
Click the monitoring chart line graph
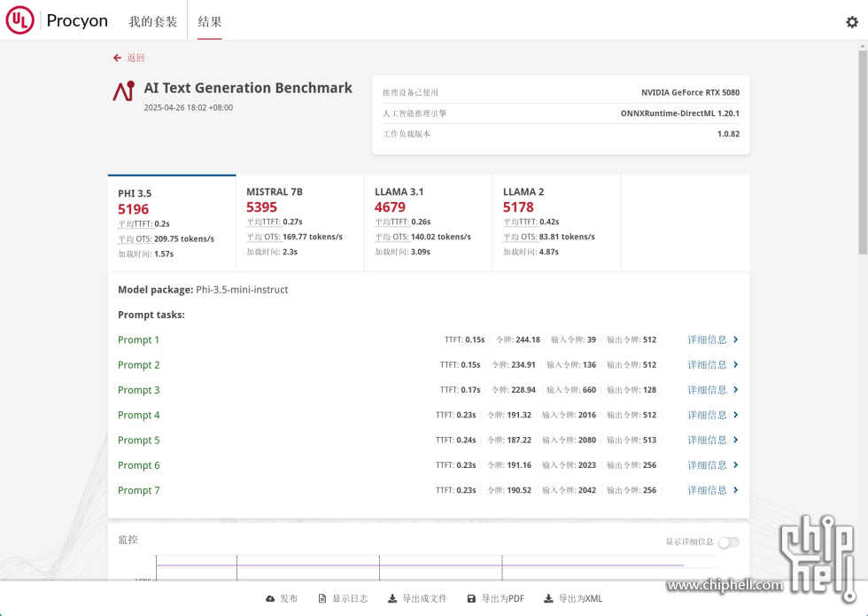tap(421, 567)
